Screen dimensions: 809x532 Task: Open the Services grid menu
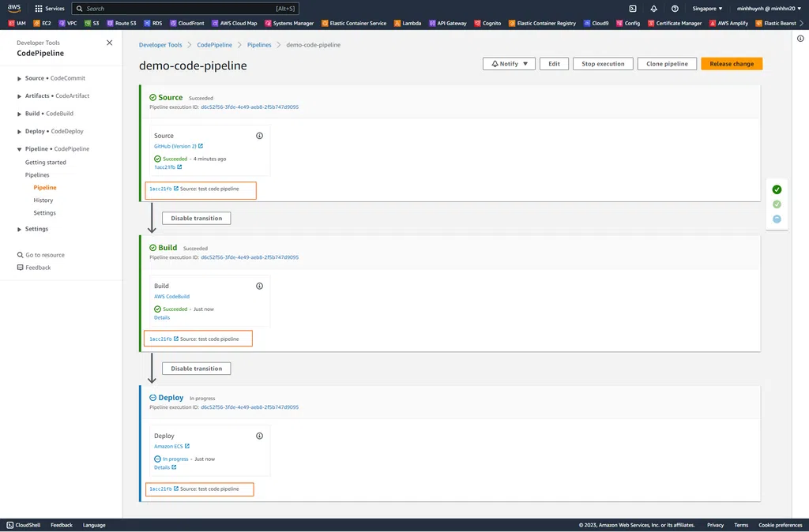pos(50,8)
